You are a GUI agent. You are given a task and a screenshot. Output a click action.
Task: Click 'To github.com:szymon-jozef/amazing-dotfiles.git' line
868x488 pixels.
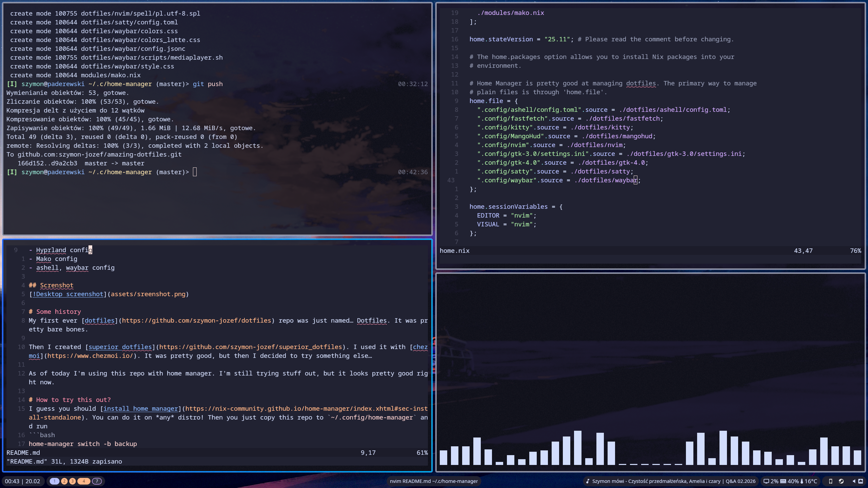click(94, 154)
